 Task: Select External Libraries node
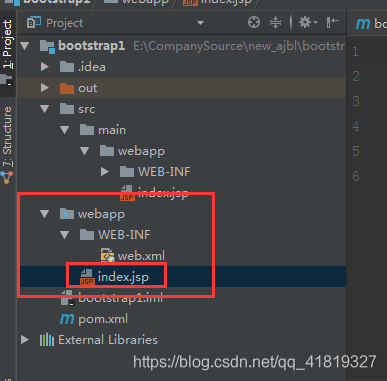click(x=108, y=340)
